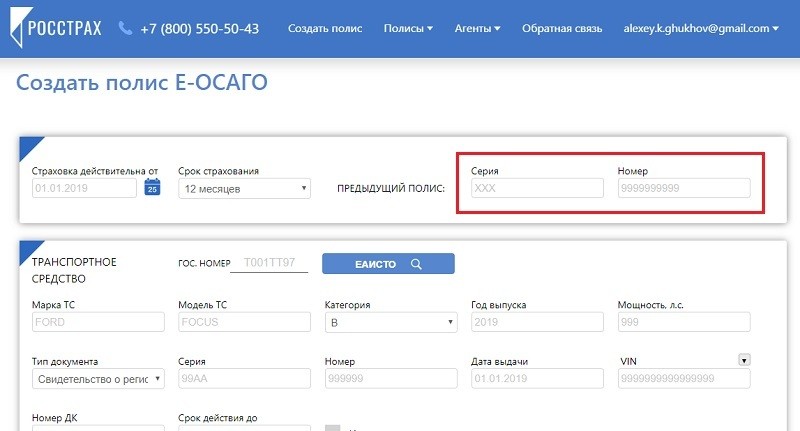The image size is (800, 431).
Task: Click the Год выпуска field
Action: (537, 323)
